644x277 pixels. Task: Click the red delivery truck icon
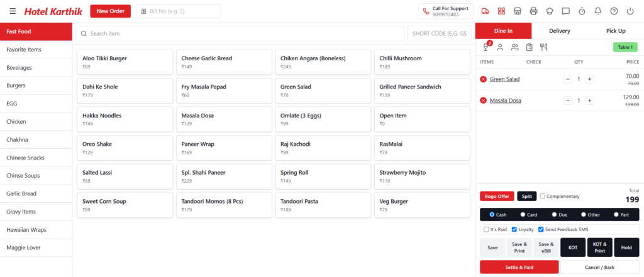point(485,11)
